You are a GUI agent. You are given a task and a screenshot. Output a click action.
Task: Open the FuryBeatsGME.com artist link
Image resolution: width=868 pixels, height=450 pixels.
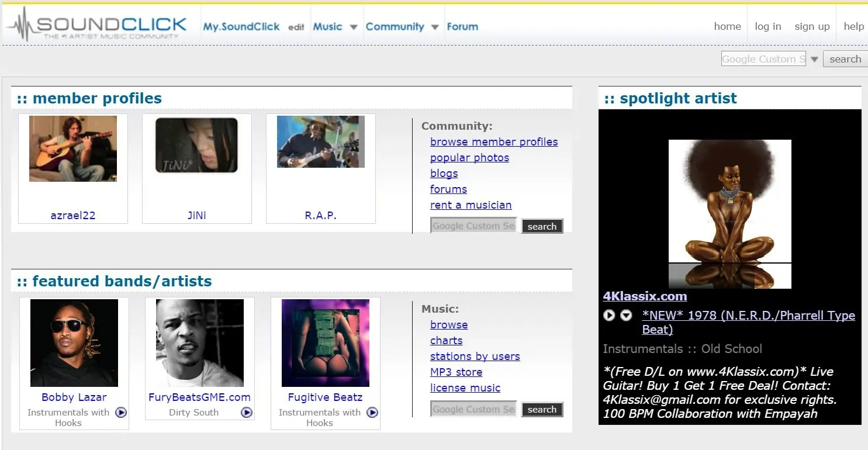tap(200, 397)
